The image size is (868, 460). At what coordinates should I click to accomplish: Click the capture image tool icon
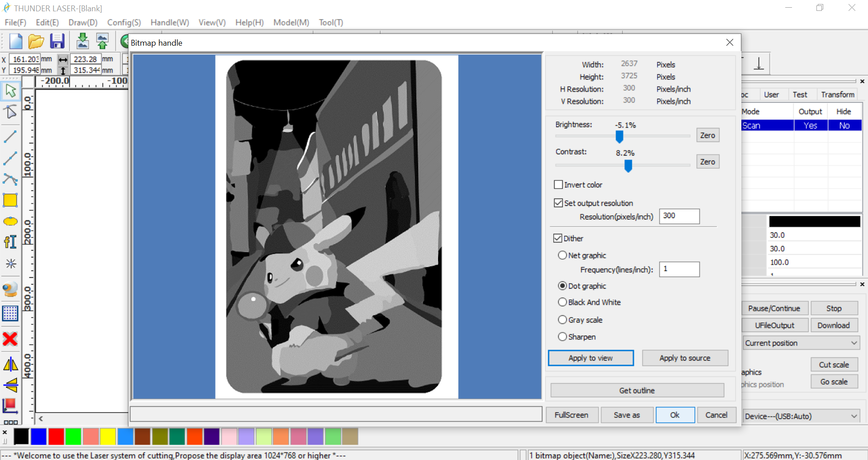10,289
